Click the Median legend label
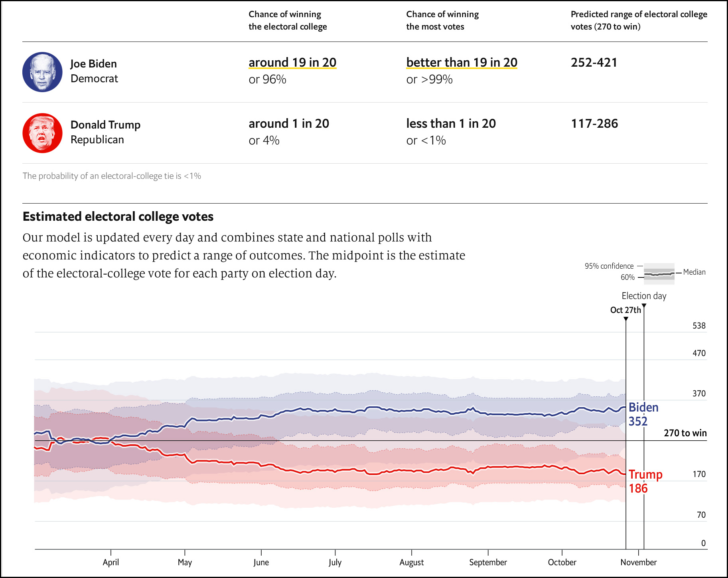The width and height of the screenshot is (728, 578). pyautogui.click(x=694, y=272)
